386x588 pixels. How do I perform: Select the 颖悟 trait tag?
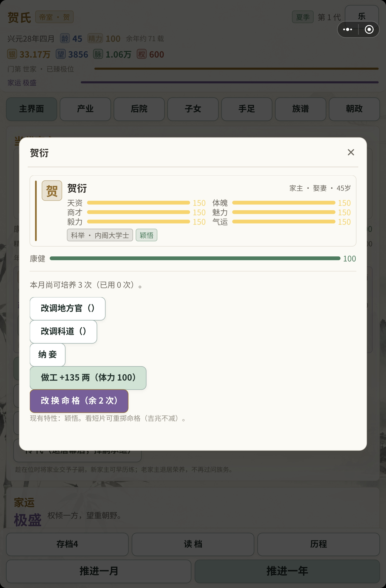coord(146,235)
